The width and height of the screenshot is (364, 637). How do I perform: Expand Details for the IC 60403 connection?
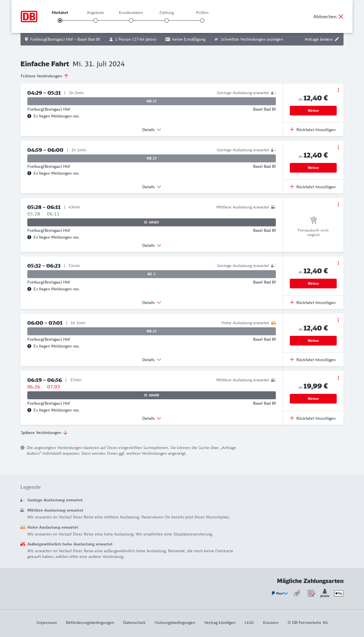pos(152,245)
